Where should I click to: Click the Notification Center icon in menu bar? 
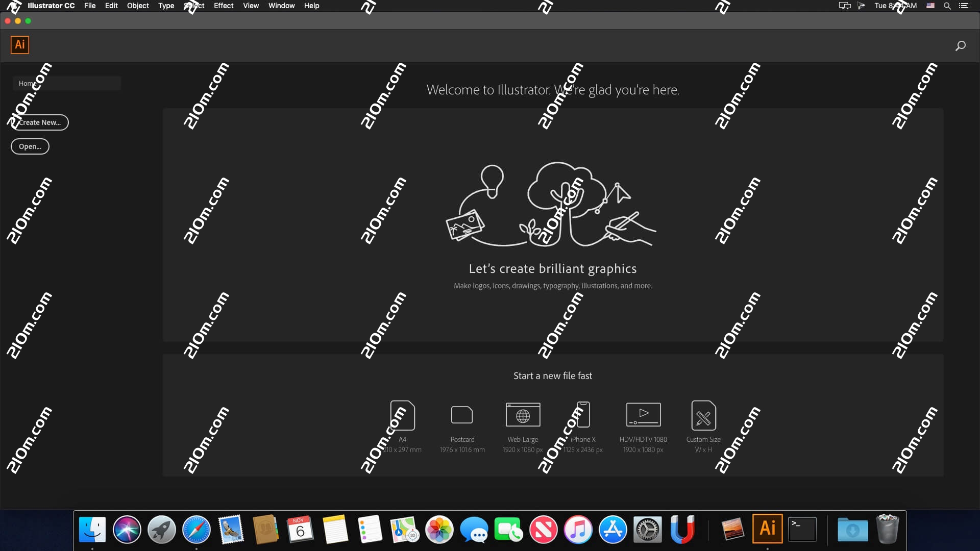(x=965, y=6)
